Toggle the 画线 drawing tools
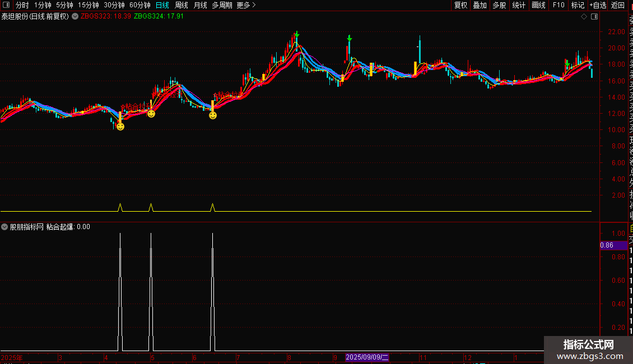The width and height of the screenshot is (633, 364). (x=538, y=5)
